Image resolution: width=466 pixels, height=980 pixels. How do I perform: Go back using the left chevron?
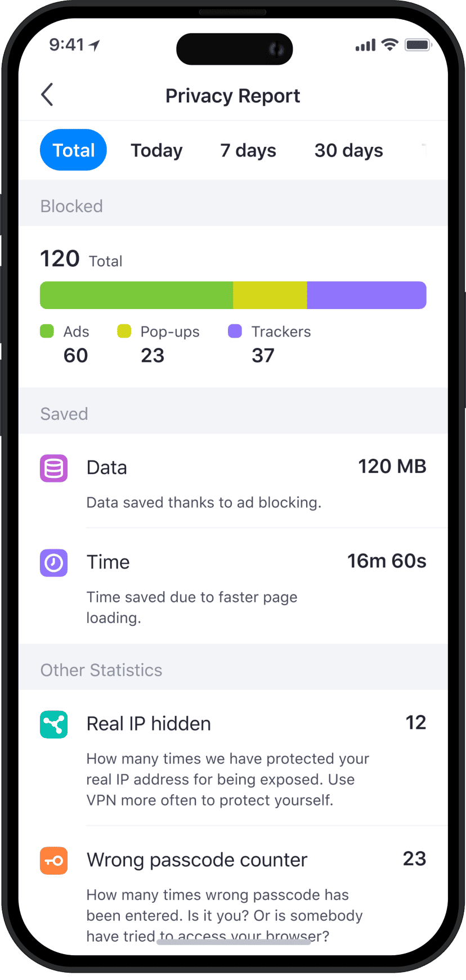pos(47,95)
